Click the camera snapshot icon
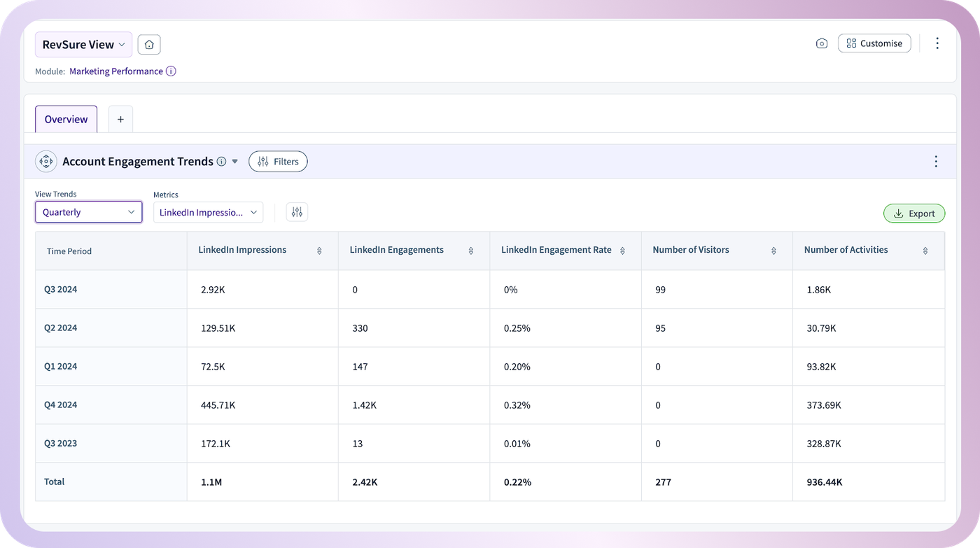The width and height of the screenshot is (980, 548). click(822, 43)
